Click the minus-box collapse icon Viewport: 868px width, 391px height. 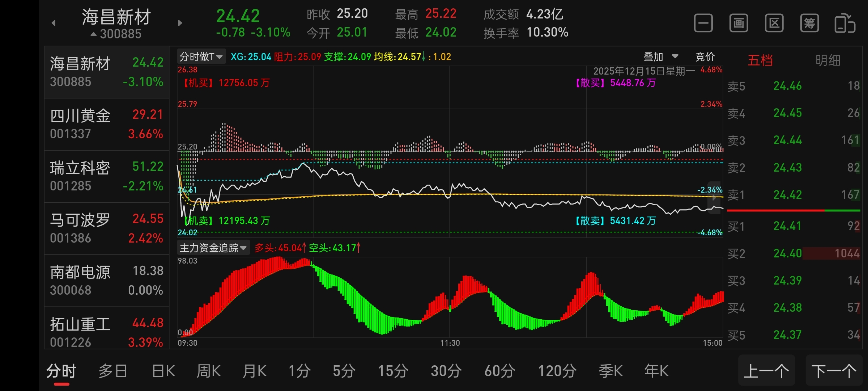pyautogui.click(x=703, y=24)
